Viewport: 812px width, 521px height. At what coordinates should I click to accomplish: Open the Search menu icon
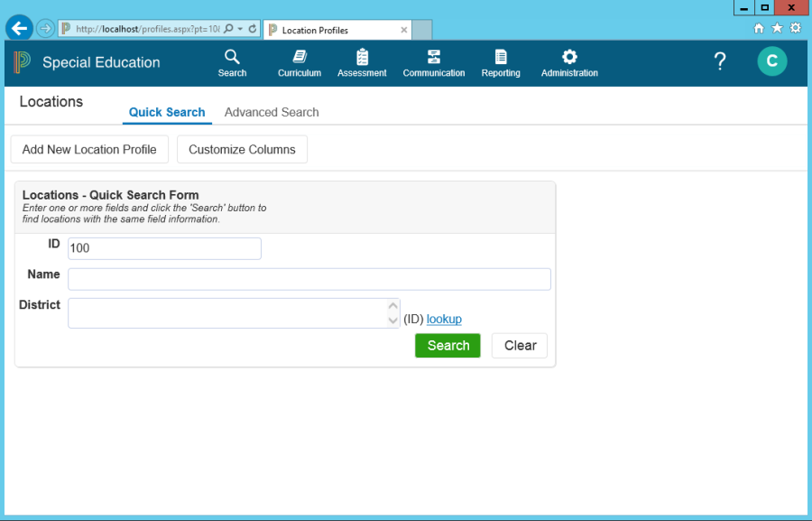coord(232,58)
